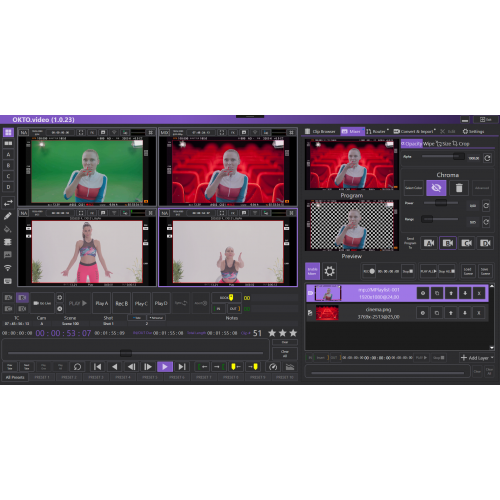Screen dimensions: 500x500
Task: Send program to channel D
Action: pos(485,243)
